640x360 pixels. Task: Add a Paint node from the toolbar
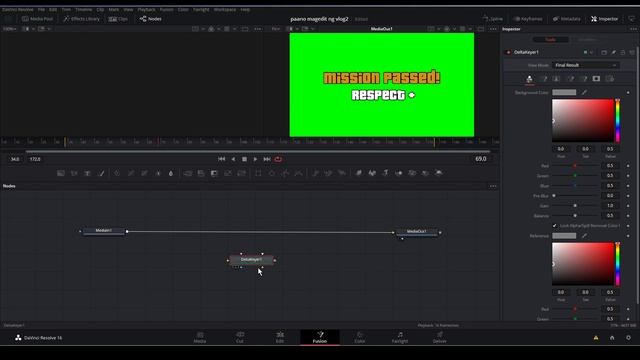101,173
